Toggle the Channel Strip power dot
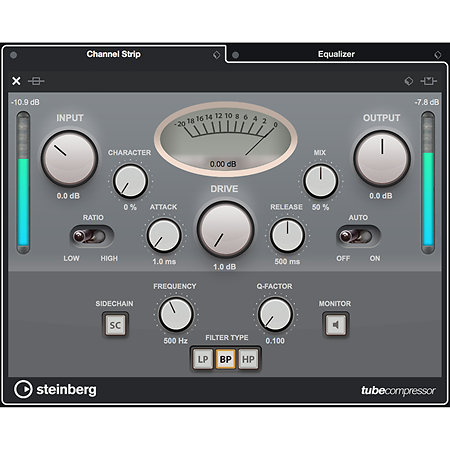Screen dimensions: 450x450 pos(14,55)
